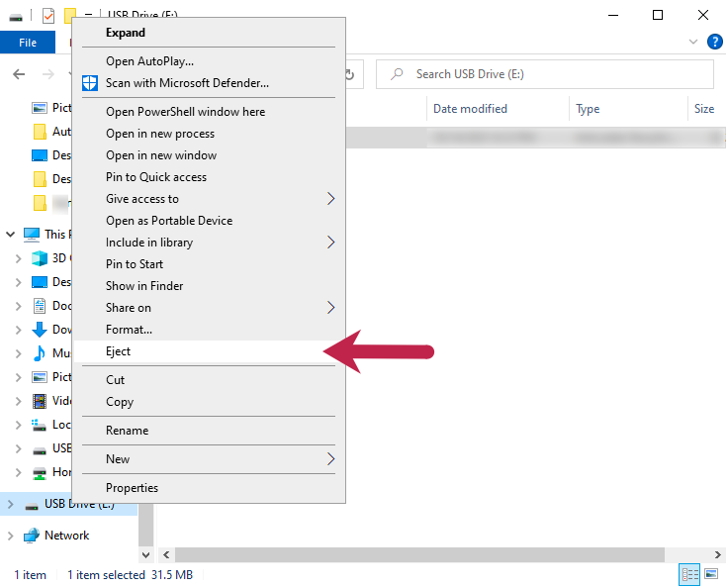The width and height of the screenshot is (728, 587).
Task: Switch to Large icons view
Action: coord(711,575)
